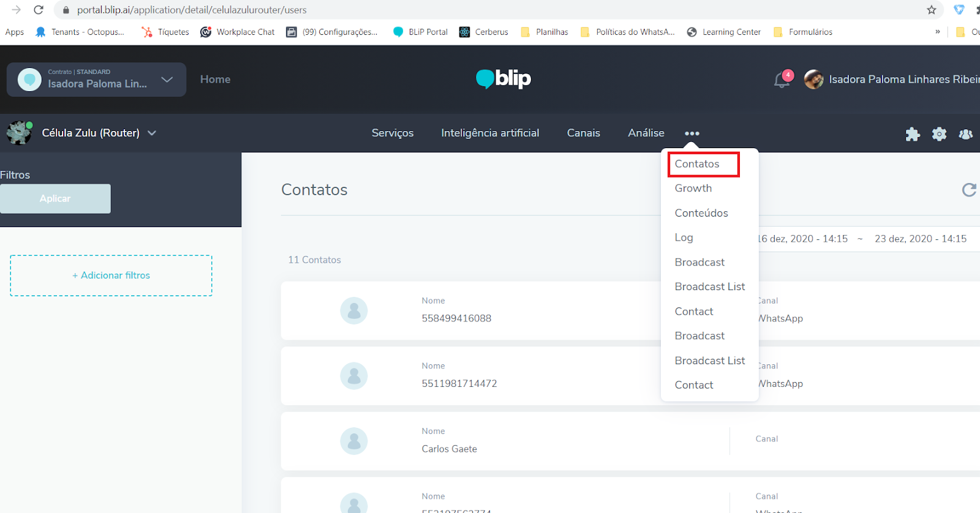Open the Políticas do WhatsApp bookmarks folder
Screen dimensions: 980x513
tap(627, 32)
